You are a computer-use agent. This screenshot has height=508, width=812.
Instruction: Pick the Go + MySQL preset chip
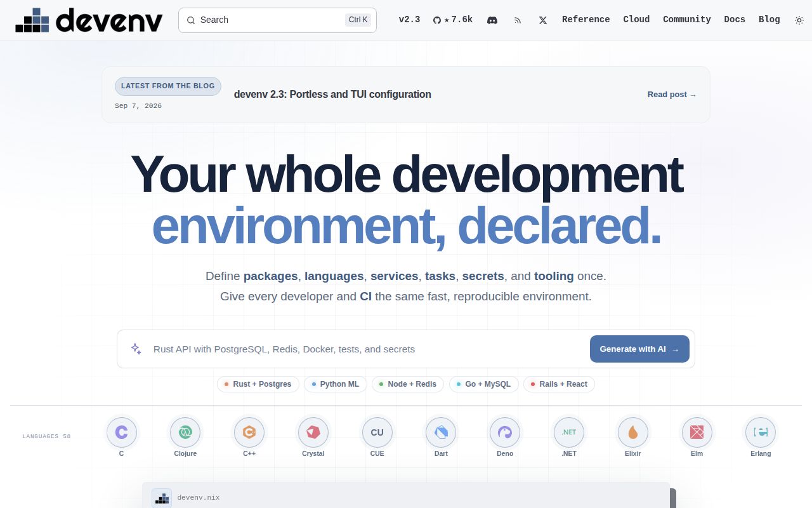(x=484, y=384)
